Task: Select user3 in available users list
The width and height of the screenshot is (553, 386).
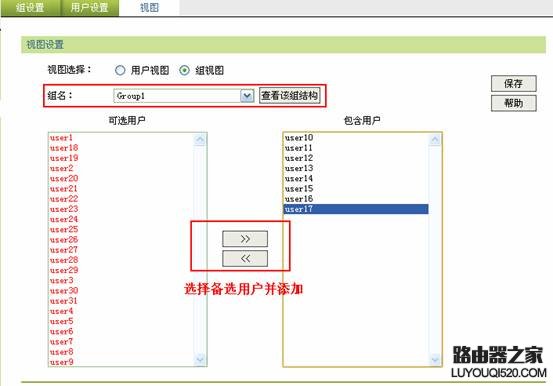Action: click(x=122, y=281)
